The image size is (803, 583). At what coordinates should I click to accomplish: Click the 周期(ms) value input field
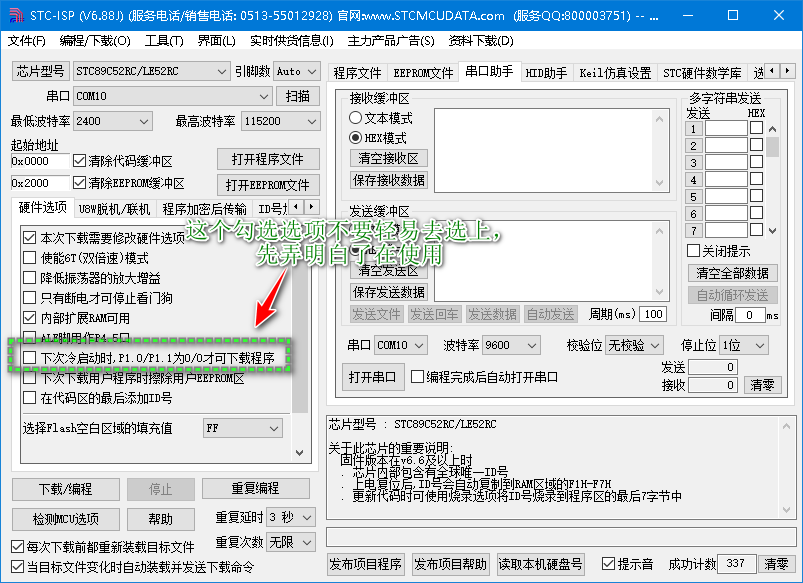652,313
